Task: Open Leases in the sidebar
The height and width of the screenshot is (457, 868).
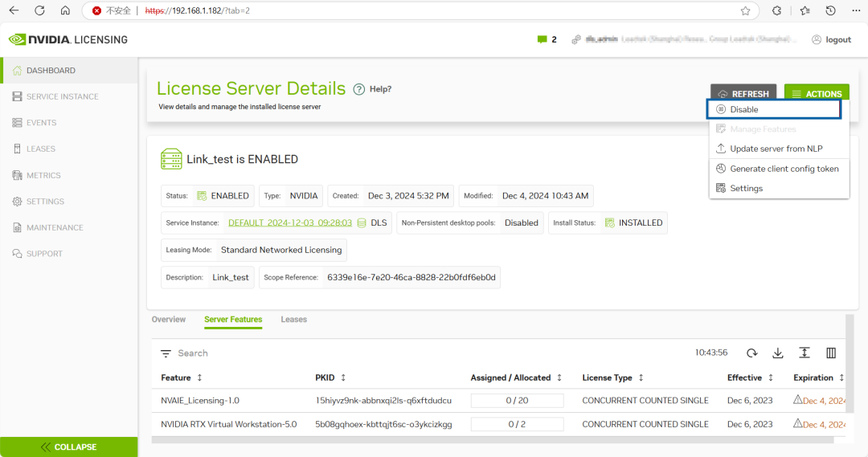Action: point(68,149)
